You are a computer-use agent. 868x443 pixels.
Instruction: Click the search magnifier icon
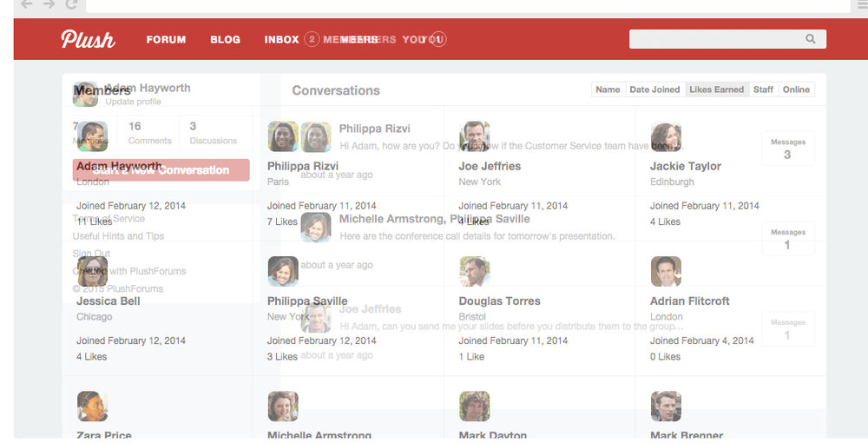pyautogui.click(x=811, y=39)
